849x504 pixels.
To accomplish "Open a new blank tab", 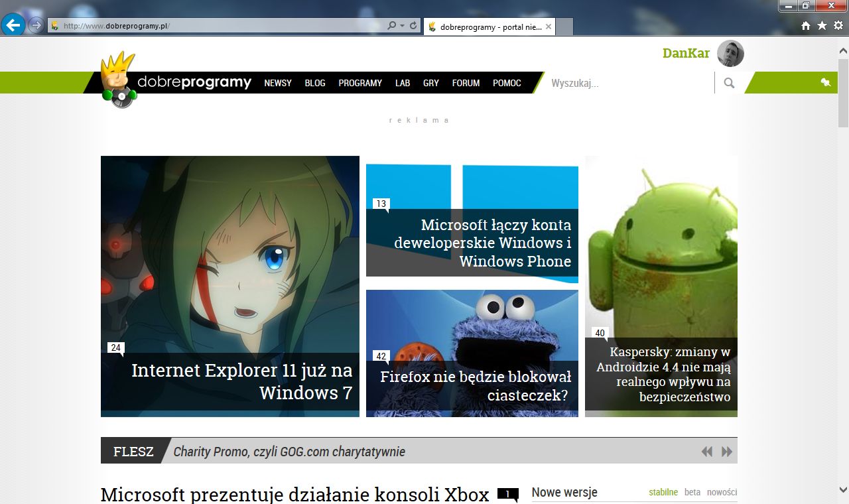I will [x=564, y=27].
